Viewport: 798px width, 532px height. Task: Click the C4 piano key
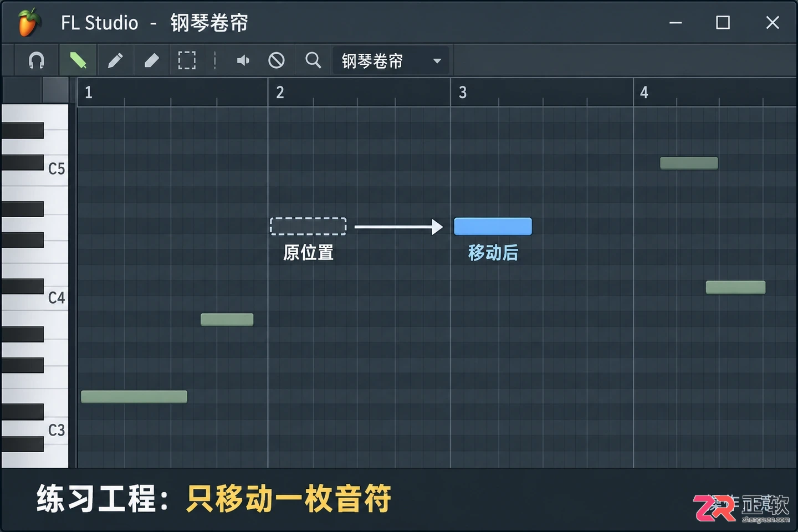click(55, 298)
